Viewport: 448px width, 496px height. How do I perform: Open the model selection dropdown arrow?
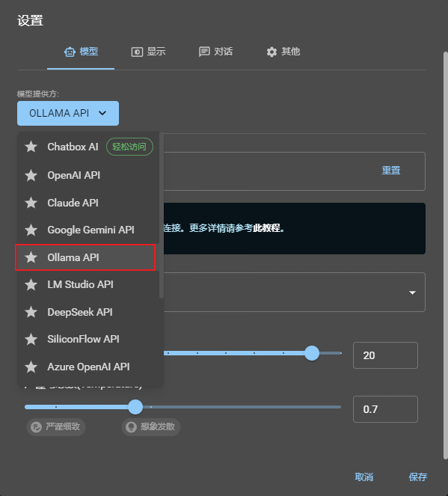coord(412,293)
